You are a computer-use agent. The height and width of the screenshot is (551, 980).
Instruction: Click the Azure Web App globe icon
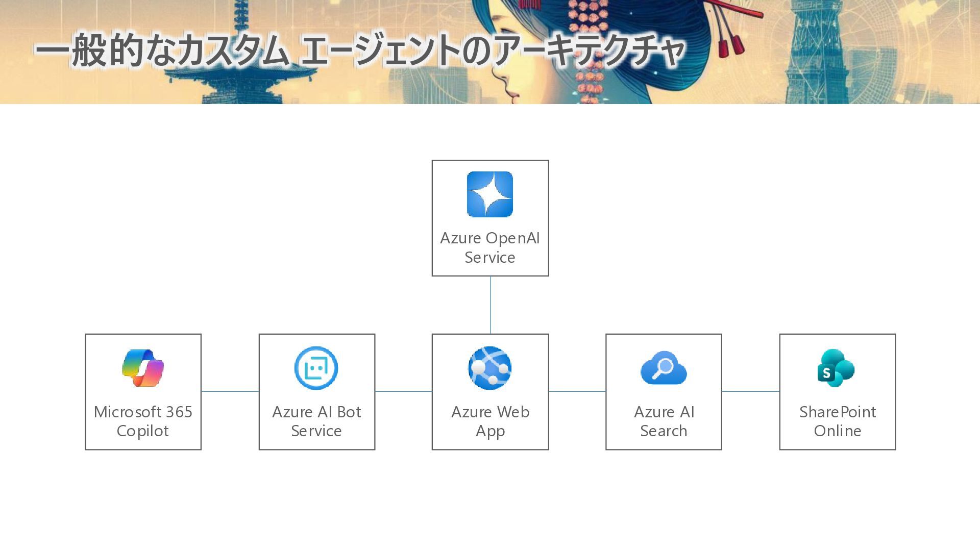(489, 368)
